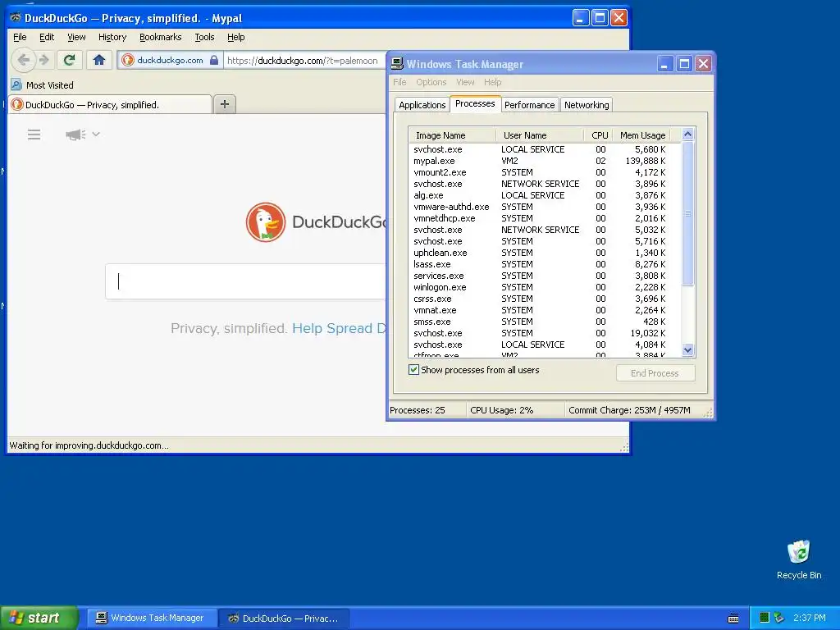Viewport: 840px width, 630px height.
Task: Open a new tab with plus button
Action: coord(225,104)
